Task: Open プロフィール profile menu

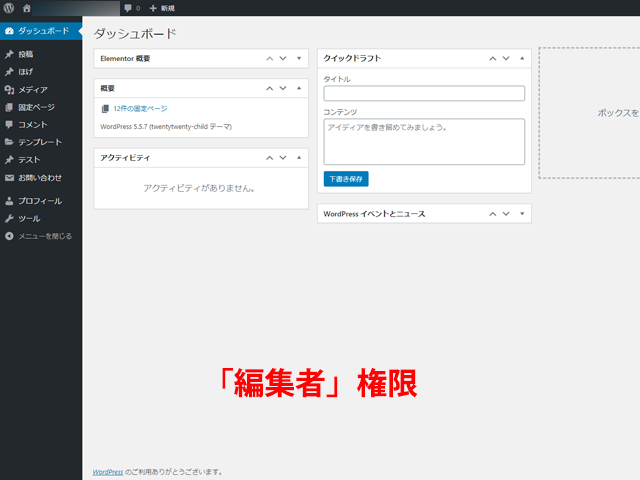Action: coord(41,201)
